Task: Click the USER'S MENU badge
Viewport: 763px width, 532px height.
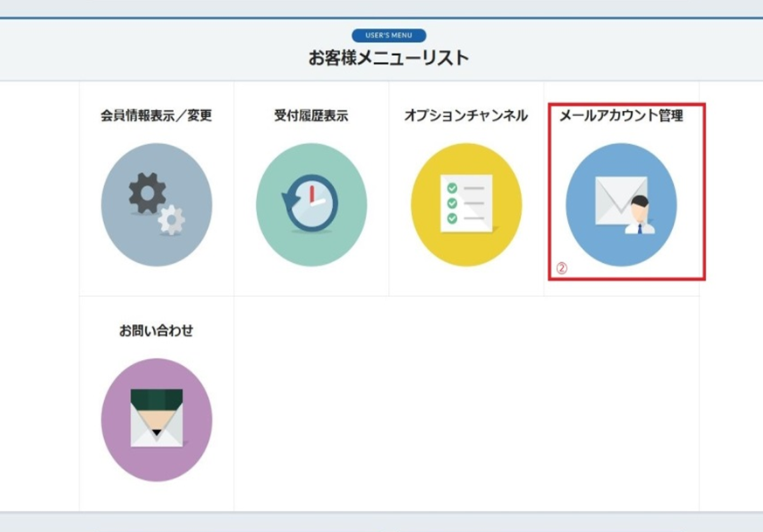Action: click(x=389, y=36)
